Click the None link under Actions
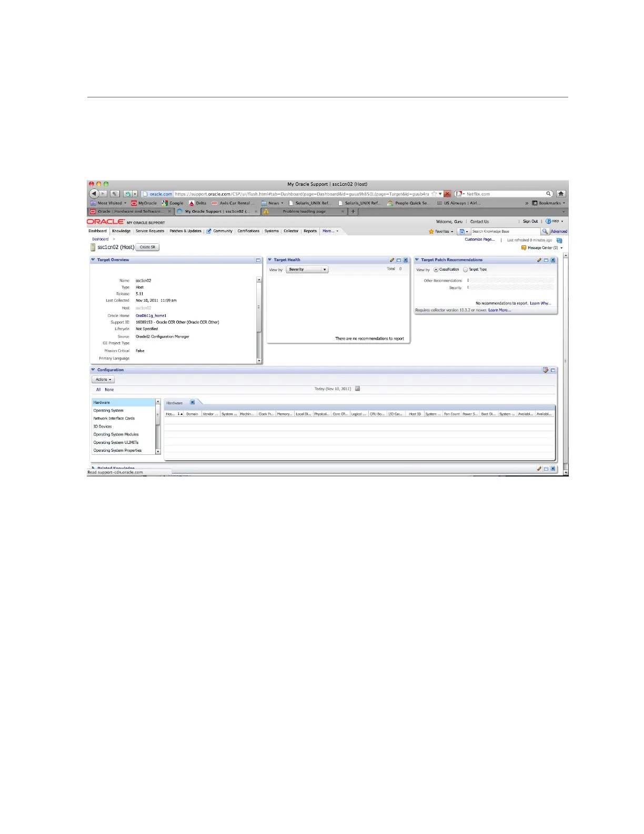Screen dimensions: 644x834 [x=109, y=390]
